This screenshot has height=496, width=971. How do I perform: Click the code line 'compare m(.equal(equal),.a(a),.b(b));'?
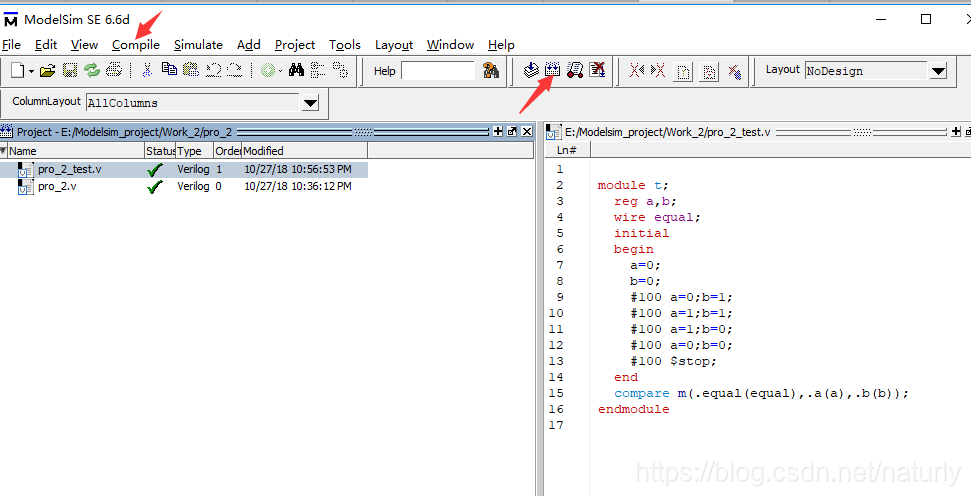click(761, 393)
